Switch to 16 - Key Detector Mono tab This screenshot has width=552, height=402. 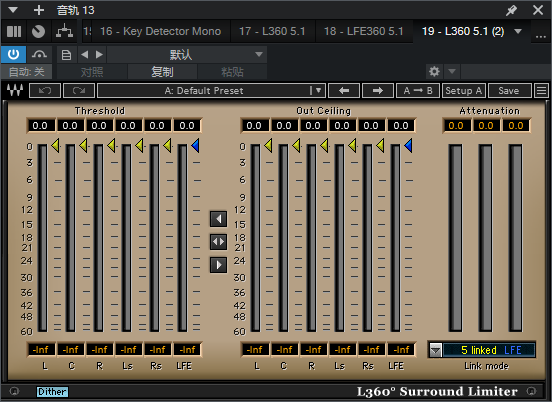coord(161,31)
